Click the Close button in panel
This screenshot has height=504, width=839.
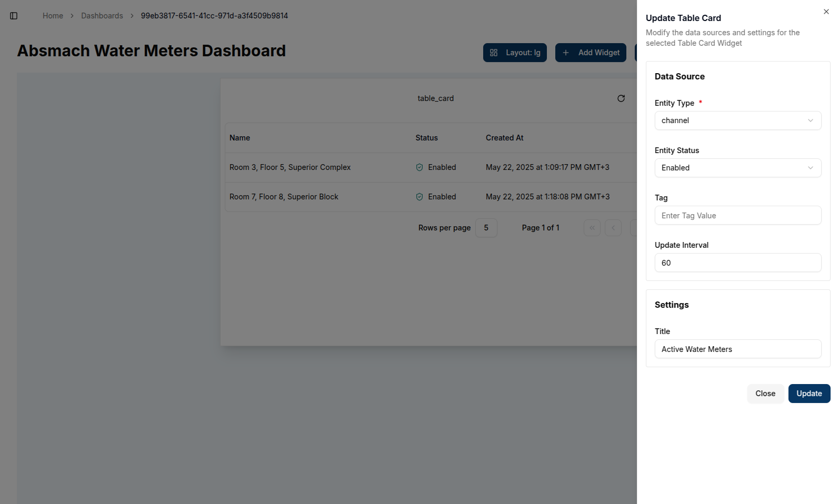(x=765, y=394)
